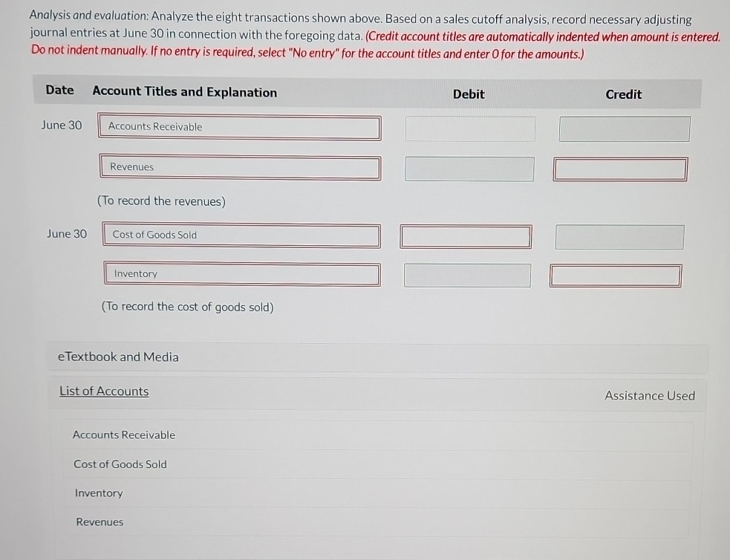Open the Inventory account title dropdown
The image size is (730, 560).
[242, 274]
